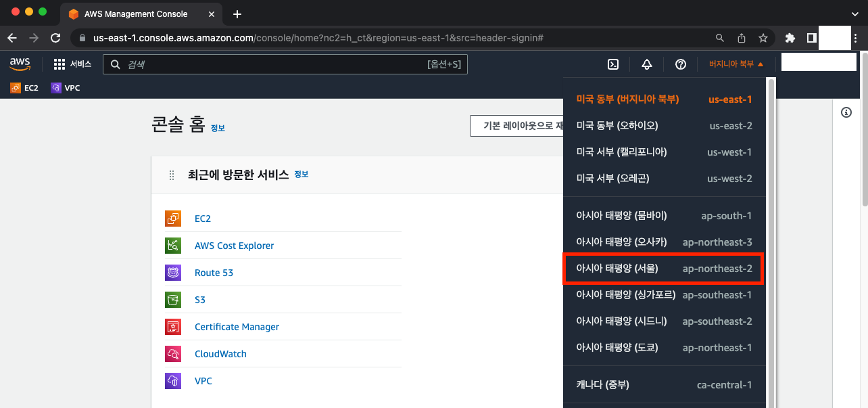Expand the tab search chevron in title bar
Image resolution: width=868 pixels, height=408 pixels.
855,14
